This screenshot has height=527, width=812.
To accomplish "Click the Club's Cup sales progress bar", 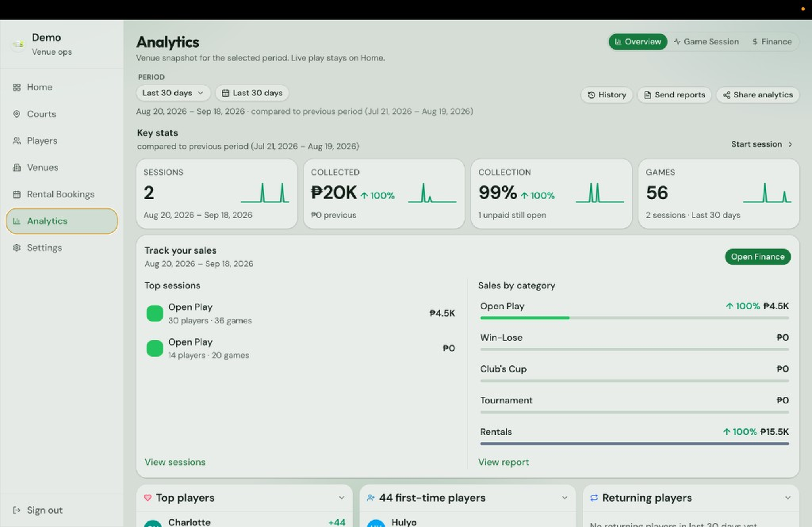I will click(634, 381).
